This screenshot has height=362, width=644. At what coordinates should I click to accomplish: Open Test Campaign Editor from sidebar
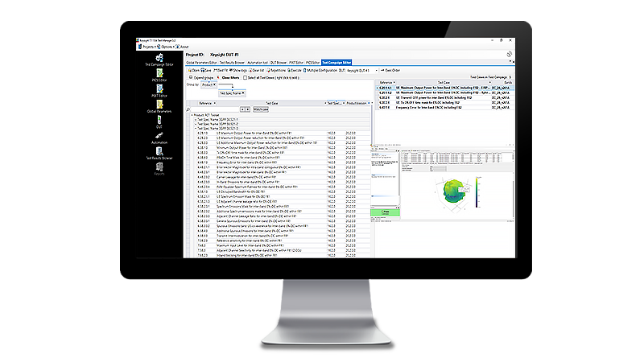158,58
